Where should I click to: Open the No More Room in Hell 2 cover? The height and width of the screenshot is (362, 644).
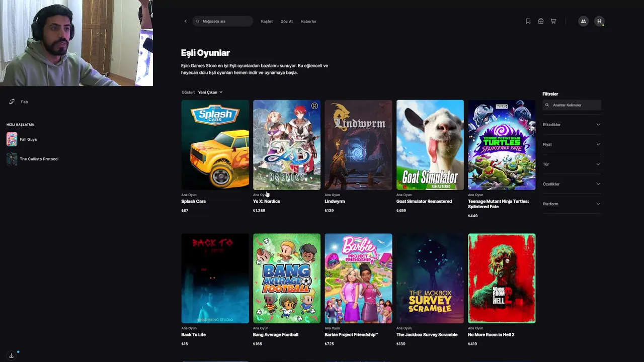coord(502,279)
